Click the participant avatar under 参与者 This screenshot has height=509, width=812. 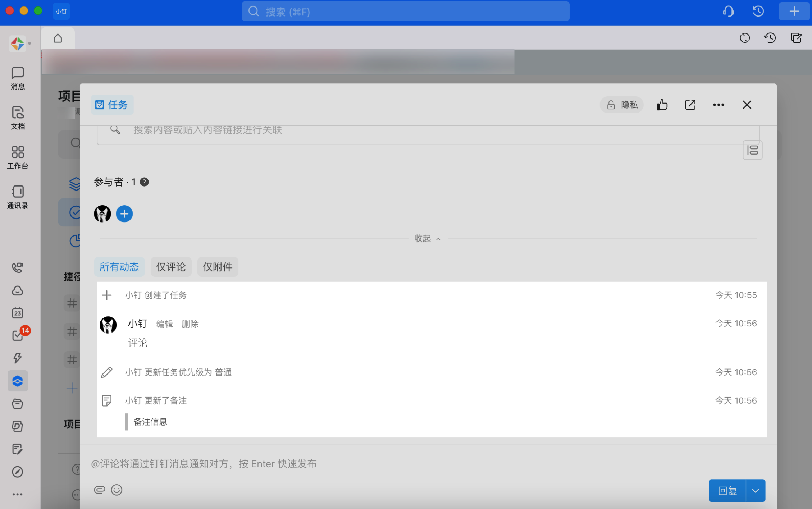[102, 214]
